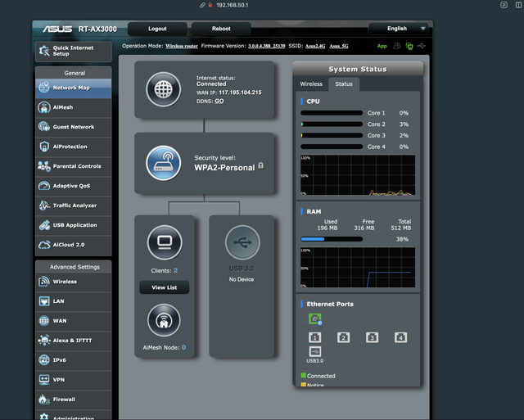Viewport: 524px width, 420px height.
Task: Click the USB 3.0 device icon
Action: coord(242,242)
